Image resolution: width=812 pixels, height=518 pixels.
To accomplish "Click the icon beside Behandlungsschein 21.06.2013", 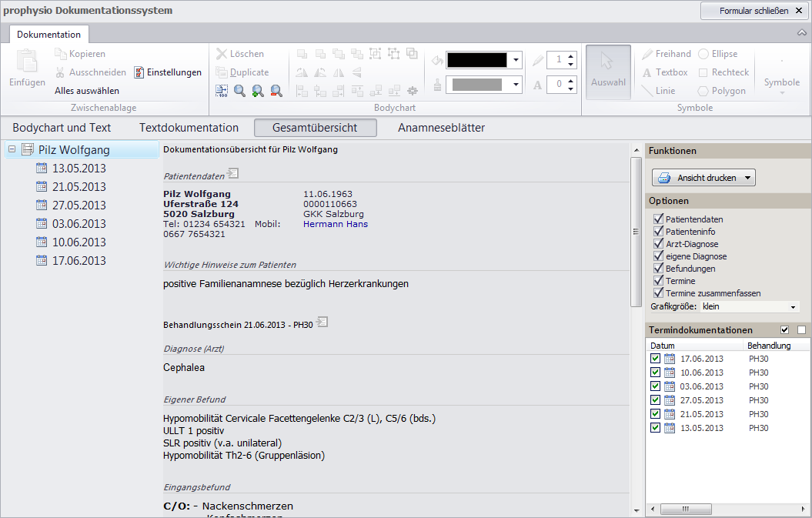I will click(322, 322).
